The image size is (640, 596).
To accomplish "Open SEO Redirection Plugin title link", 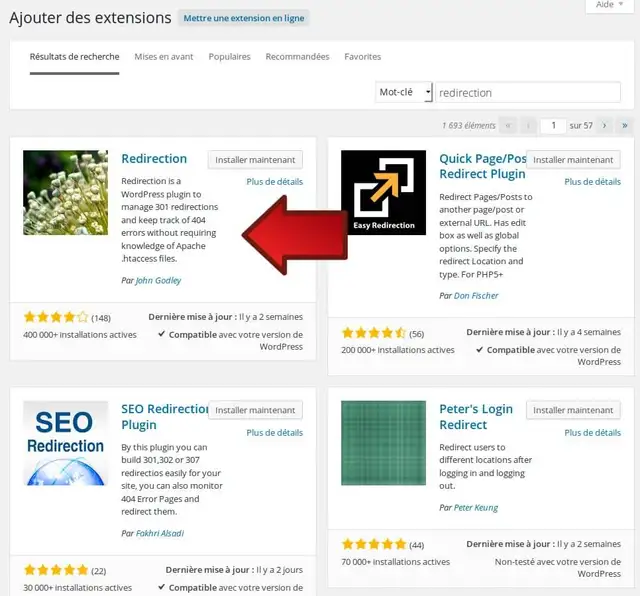I will point(164,417).
